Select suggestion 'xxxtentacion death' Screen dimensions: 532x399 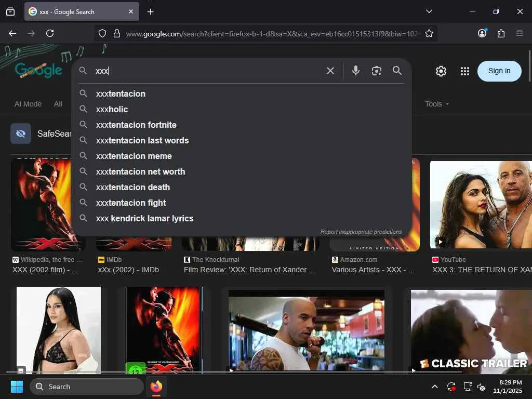point(242,187)
